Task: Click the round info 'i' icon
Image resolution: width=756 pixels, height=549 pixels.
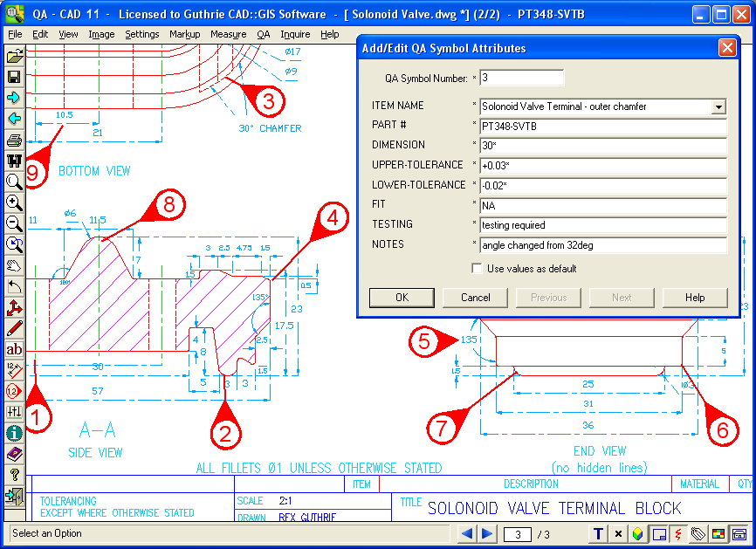Action: (15, 433)
